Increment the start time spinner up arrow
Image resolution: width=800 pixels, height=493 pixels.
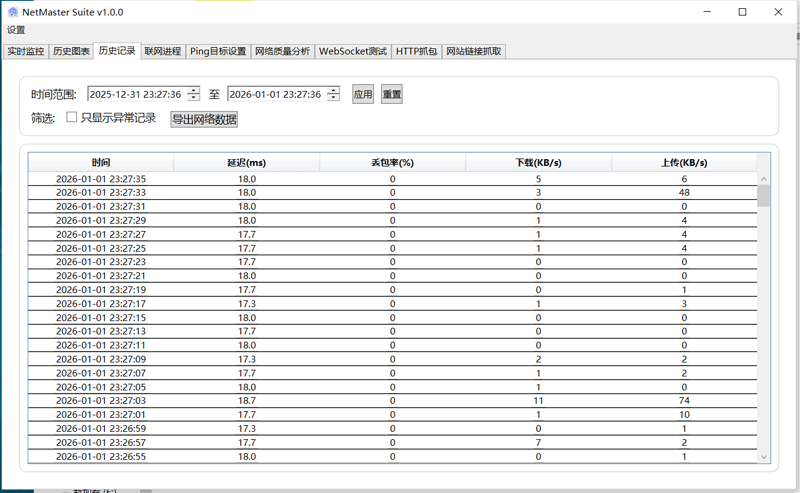click(x=193, y=90)
